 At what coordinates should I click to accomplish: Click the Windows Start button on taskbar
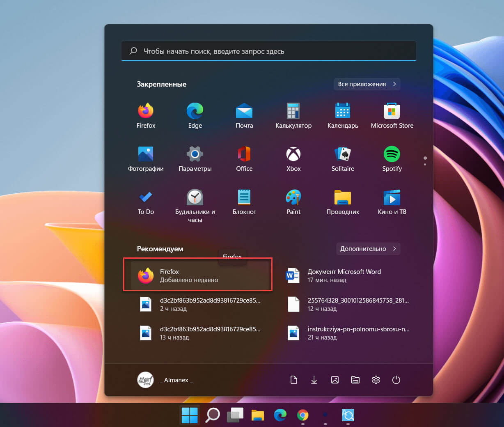190,415
